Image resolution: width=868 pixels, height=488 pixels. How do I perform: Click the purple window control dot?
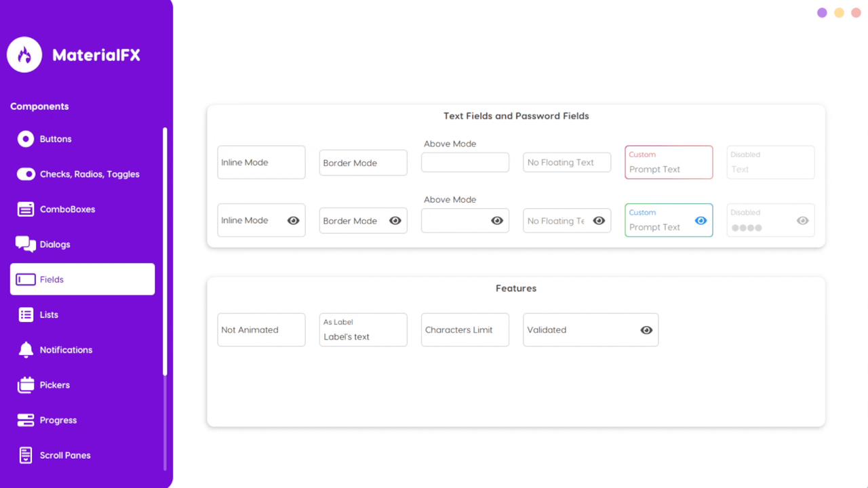click(x=822, y=13)
